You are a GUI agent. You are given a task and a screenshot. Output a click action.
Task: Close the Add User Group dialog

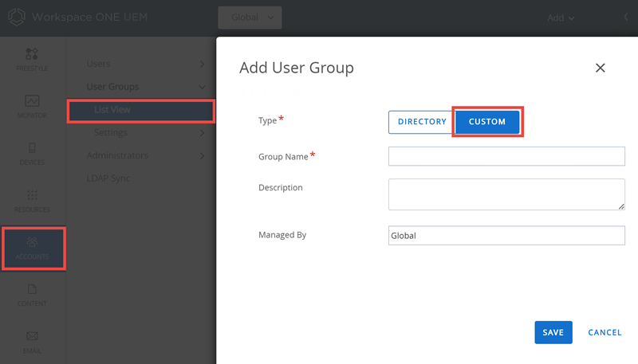[601, 68]
